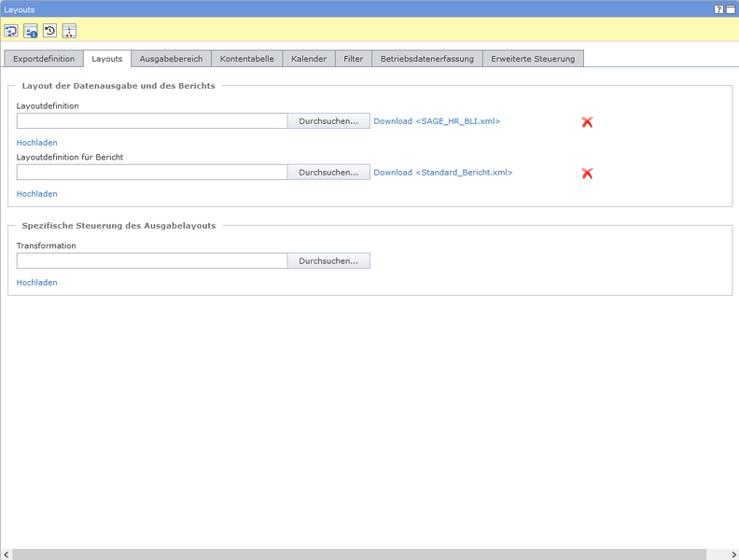Click the tree icon with blue info badge

[x=31, y=31]
